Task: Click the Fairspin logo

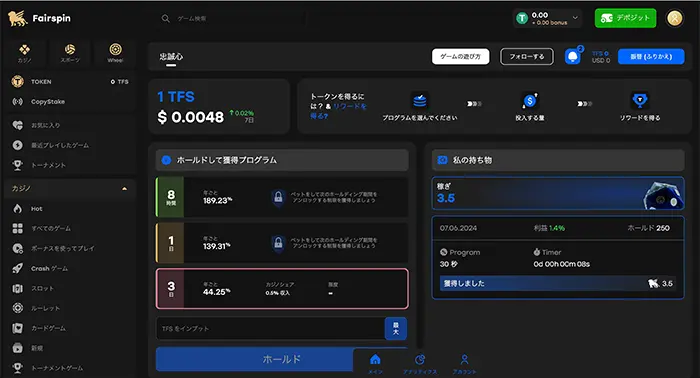Action: click(39, 18)
